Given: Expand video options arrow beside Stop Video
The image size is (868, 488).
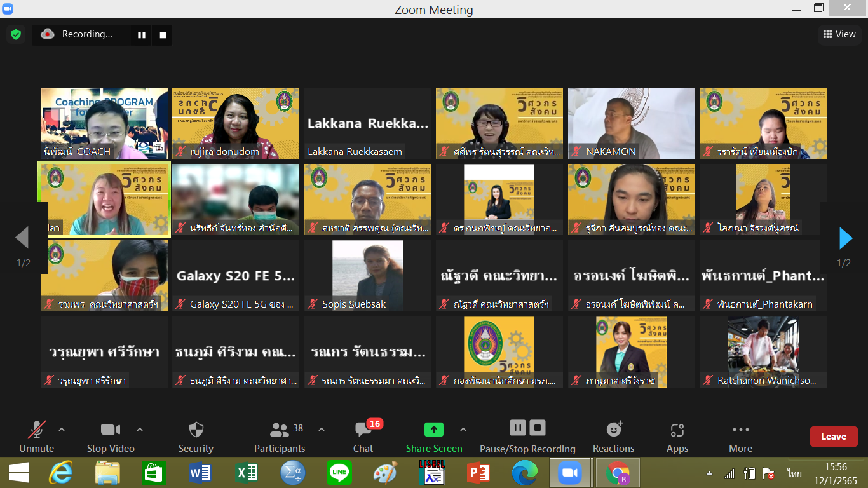Looking at the screenshot, I should pyautogui.click(x=140, y=430).
